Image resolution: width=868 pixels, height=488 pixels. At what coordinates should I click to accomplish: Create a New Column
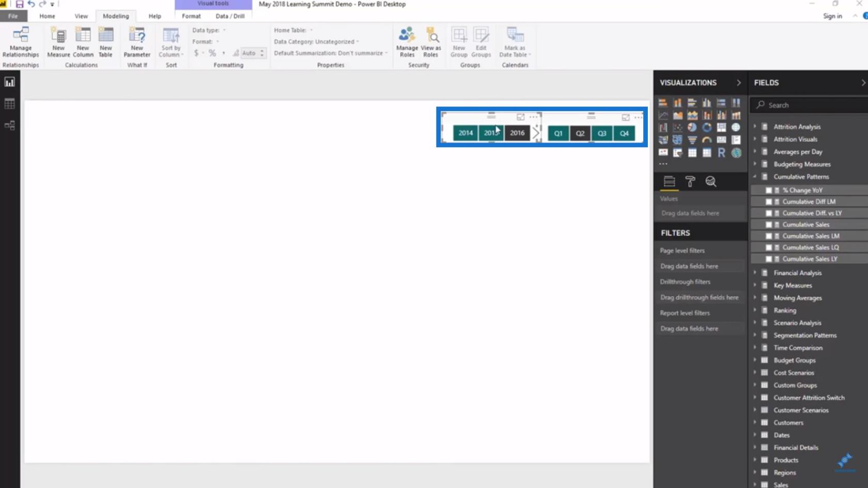tap(83, 42)
